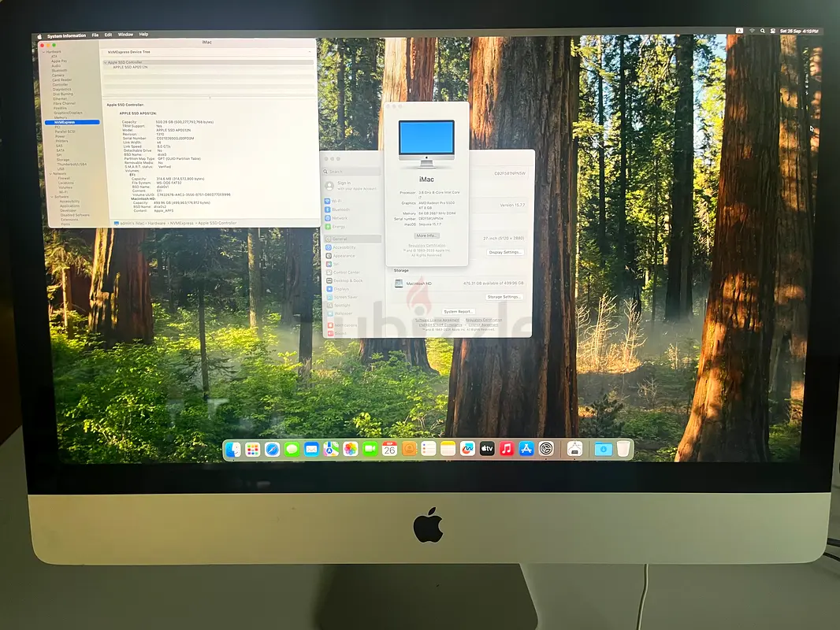Click the NVMExpress Device Tree header

tap(129, 53)
